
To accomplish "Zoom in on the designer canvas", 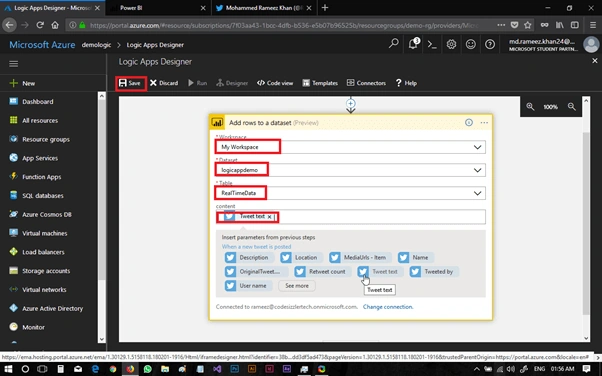I will tap(530, 107).
